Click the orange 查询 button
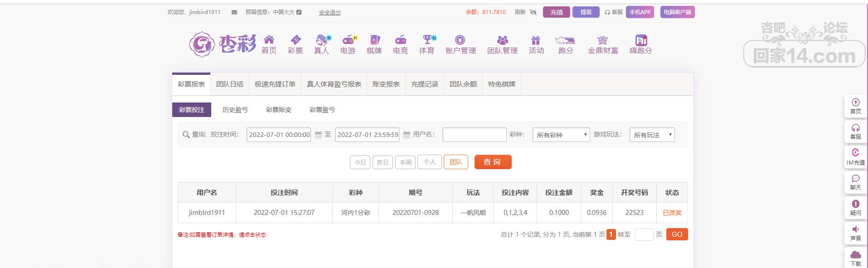This screenshot has width=868, height=268. click(x=493, y=162)
